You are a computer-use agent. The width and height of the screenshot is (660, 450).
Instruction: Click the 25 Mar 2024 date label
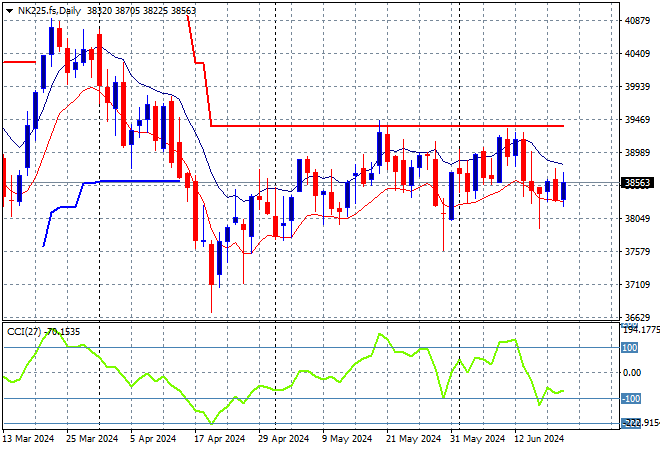tap(92, 439)
